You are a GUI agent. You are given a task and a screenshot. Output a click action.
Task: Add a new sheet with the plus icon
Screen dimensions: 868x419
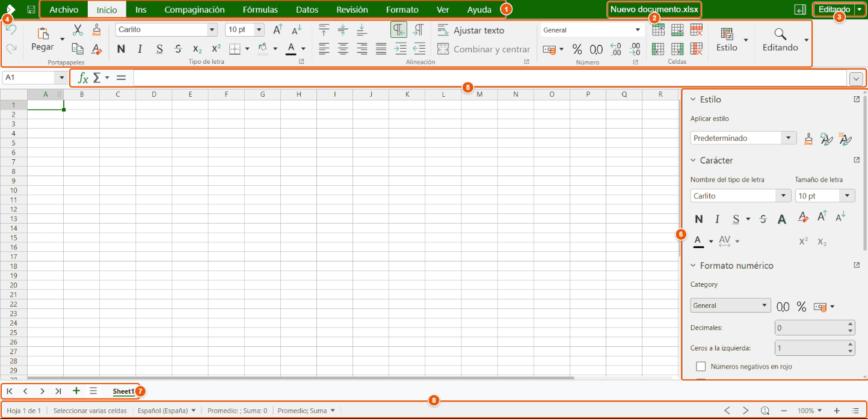point(76,391)
